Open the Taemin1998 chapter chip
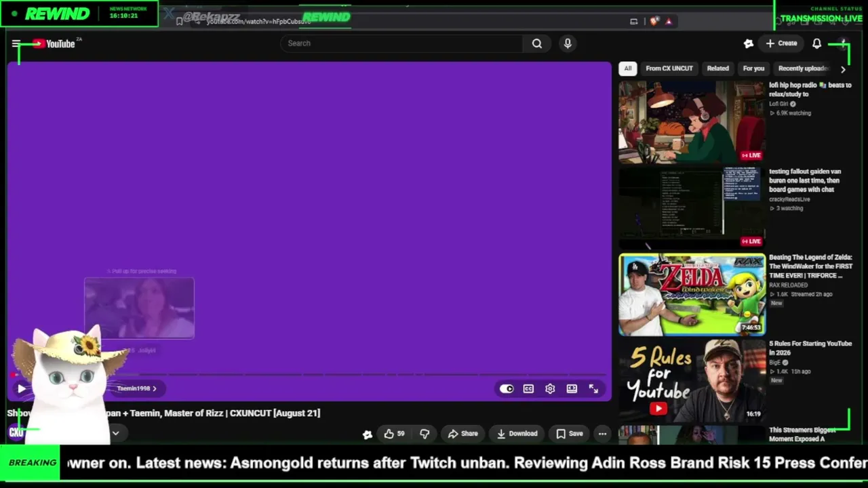Viewport: 868px width, 488px height. (x=136, y=388)
